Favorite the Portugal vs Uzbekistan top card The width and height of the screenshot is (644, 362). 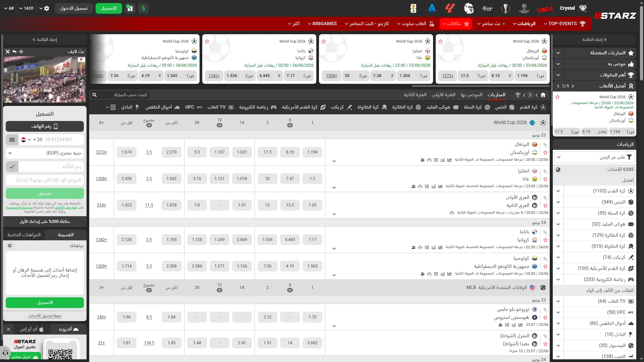(440, 41)
